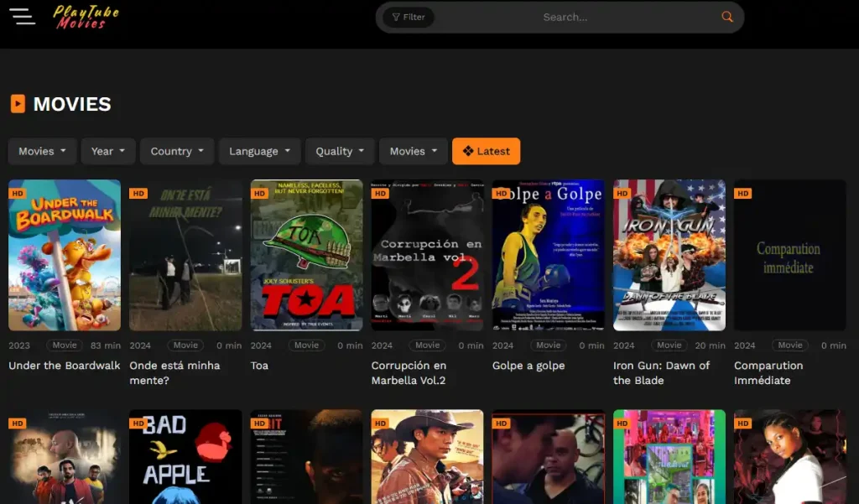Click the Comparution Immédiate title link
859x504 pixels.
tap(768, 372)
